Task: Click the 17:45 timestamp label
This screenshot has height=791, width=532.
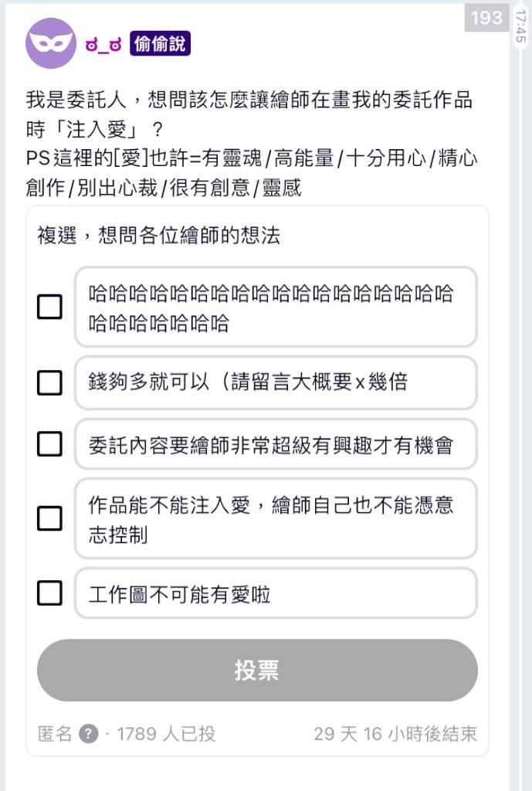Action: [521, 25]
